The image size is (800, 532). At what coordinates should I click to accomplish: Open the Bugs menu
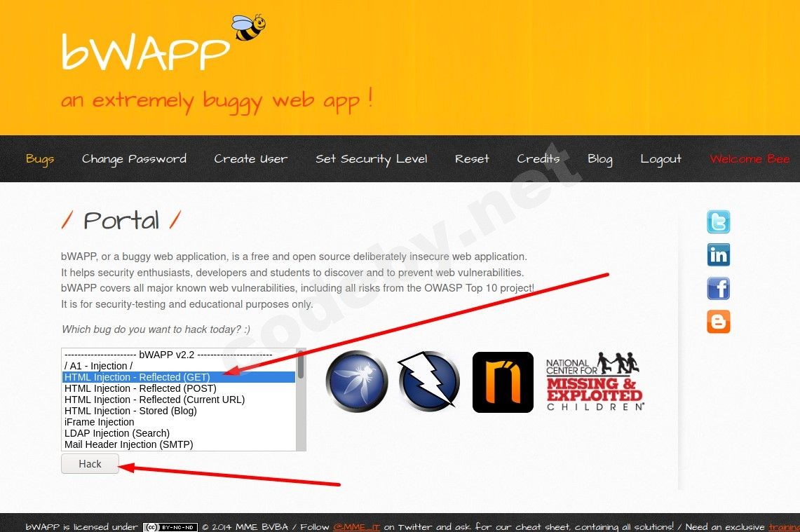point(40,158)
